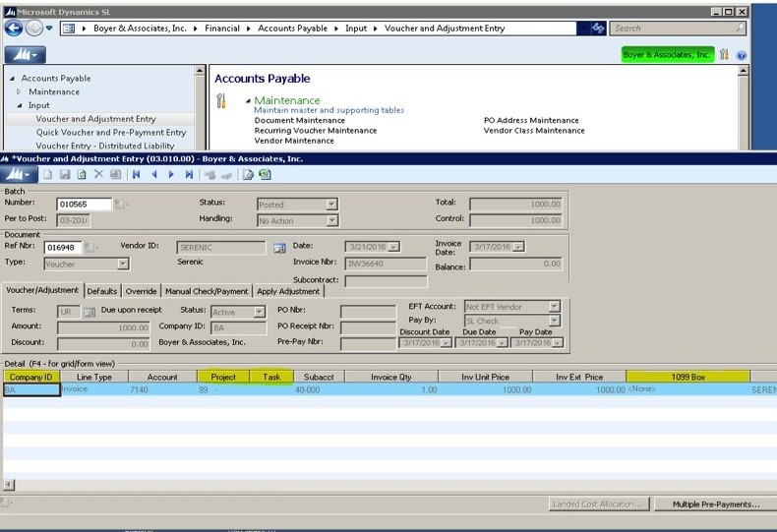The width and height of the screenshot is (777, 532).
Task: Open the Handling dropdown
Action: tap(331, 220)
